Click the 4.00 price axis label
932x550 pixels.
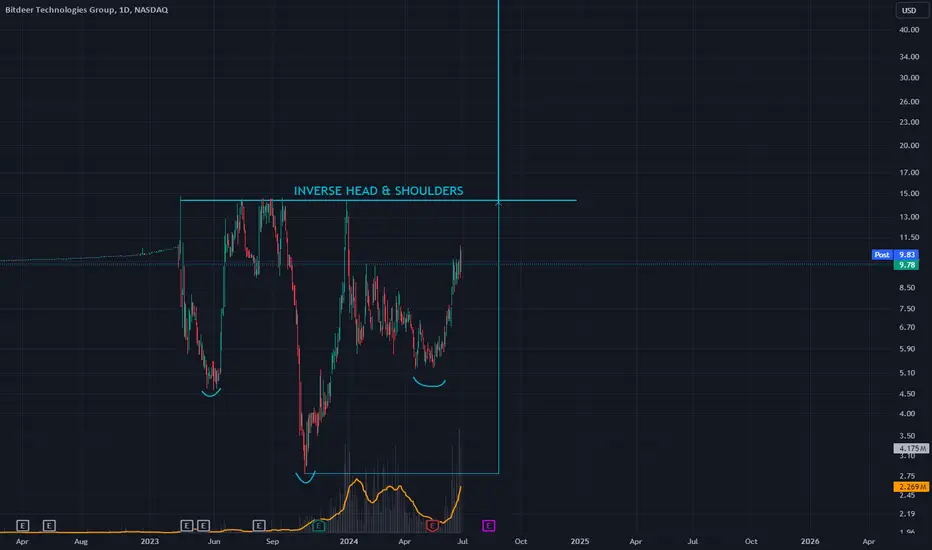tap(907, 414)
